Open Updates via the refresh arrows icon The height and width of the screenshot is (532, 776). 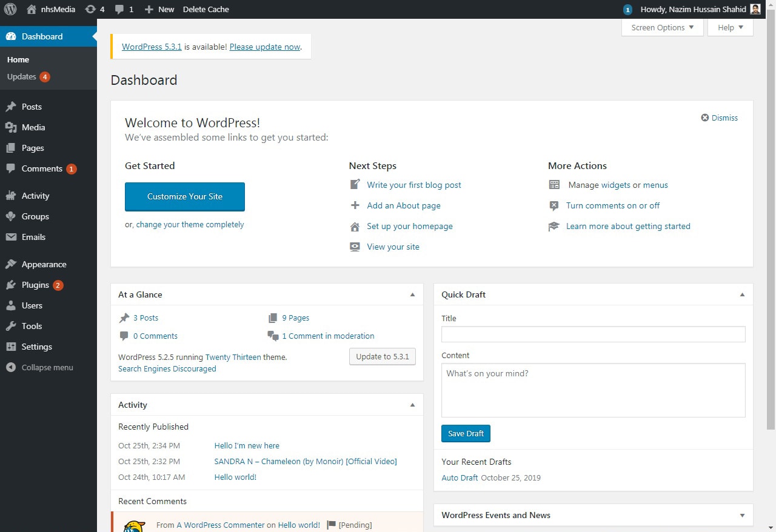pos(92,9)
